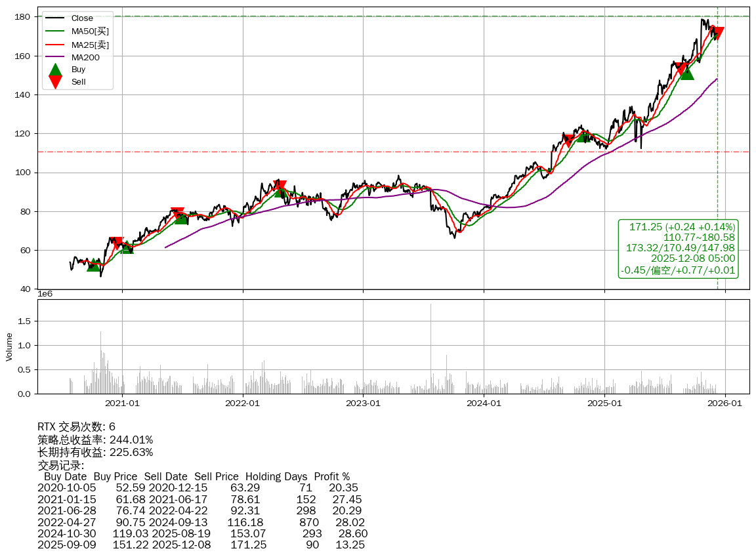Click the red Sell marker at December 2020
Image resolution: width=756 pixels, height=557 pixels.
116,243
